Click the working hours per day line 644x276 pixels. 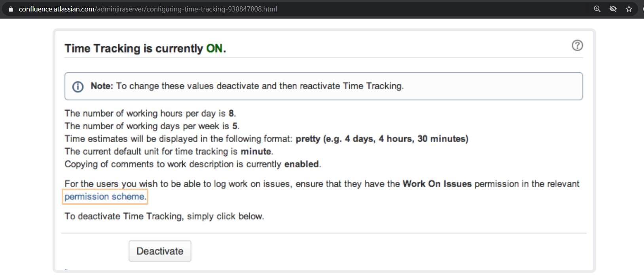(150, 113)
